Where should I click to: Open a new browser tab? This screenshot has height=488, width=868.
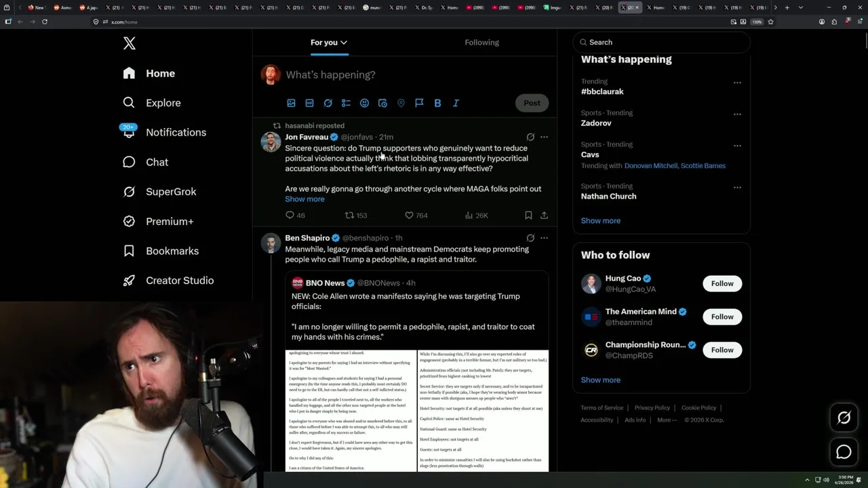[787, 7]
